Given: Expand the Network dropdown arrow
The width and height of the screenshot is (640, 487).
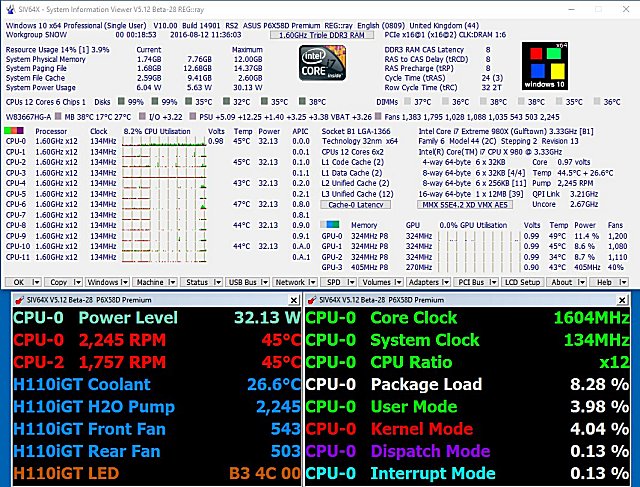Looking at the screenshot, I should coord(312,282).
